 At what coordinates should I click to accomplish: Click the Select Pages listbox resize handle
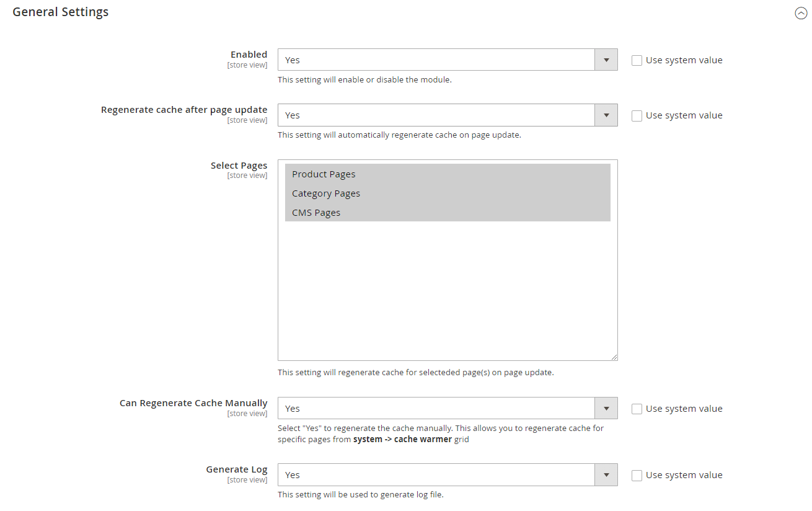pyautogui.click(x=614, y=357)
